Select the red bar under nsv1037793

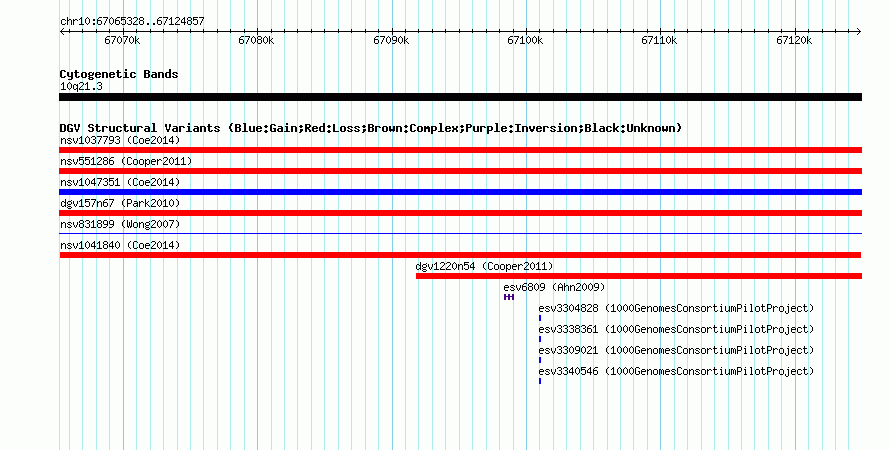pyautogui.click(x=460, y=150)
